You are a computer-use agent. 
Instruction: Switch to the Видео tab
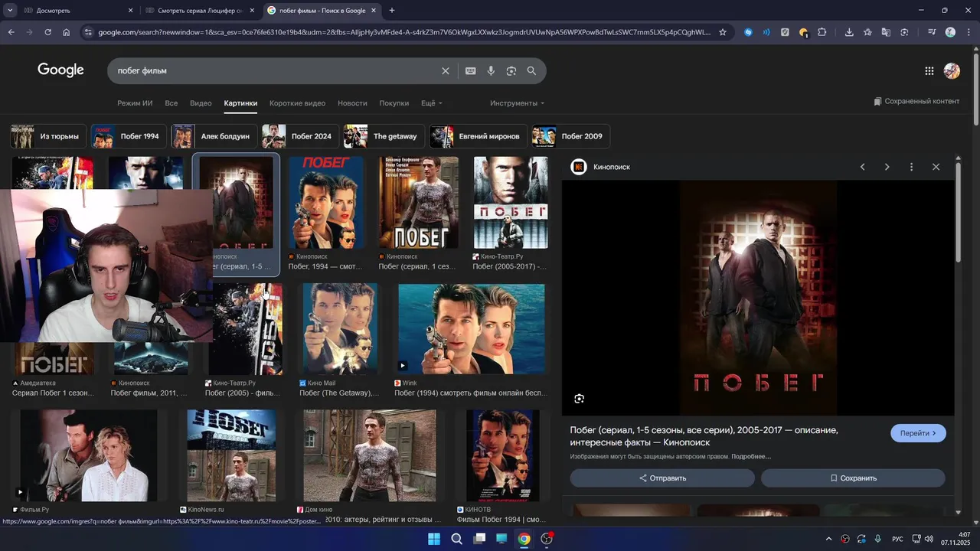201,103
